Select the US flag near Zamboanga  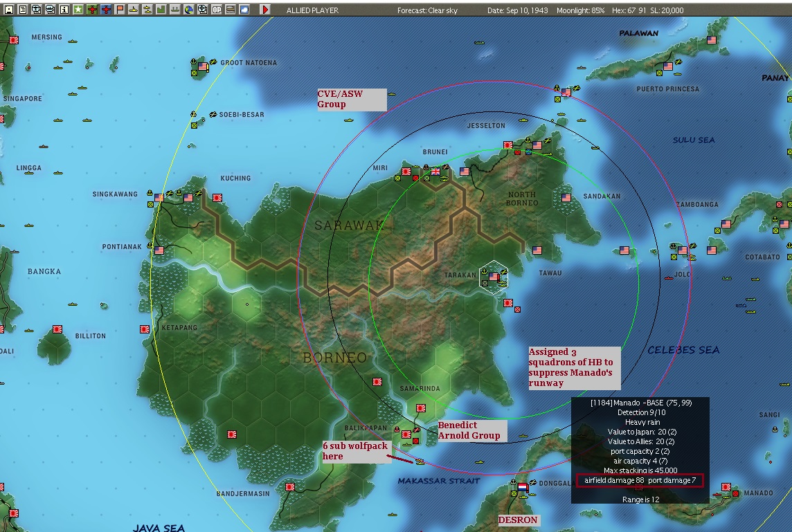726,223
